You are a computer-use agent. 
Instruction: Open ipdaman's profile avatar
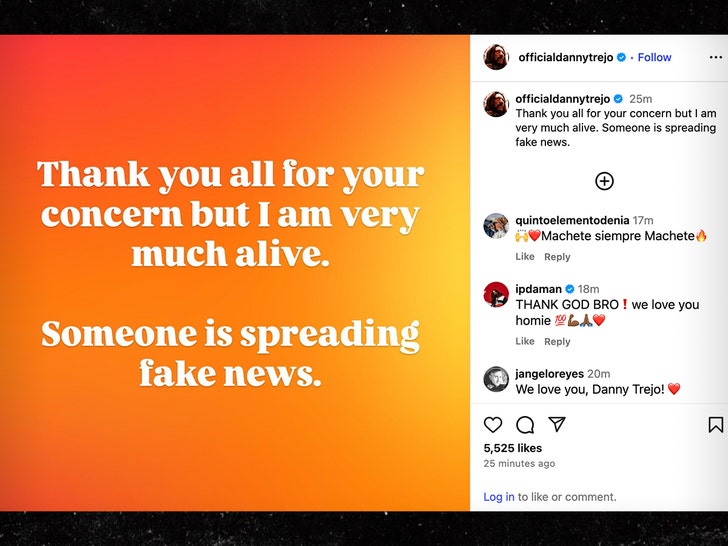[496, 294]
